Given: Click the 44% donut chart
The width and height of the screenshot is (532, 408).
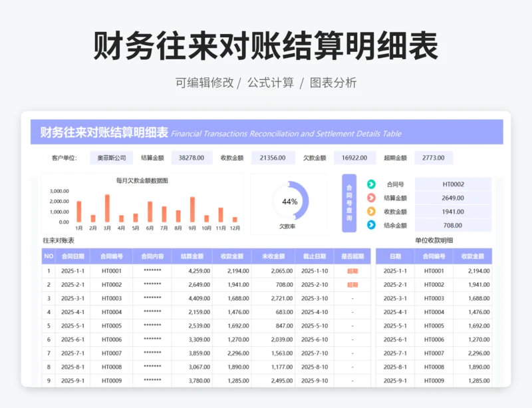Looking at the screenshot, I should [290, 201].
